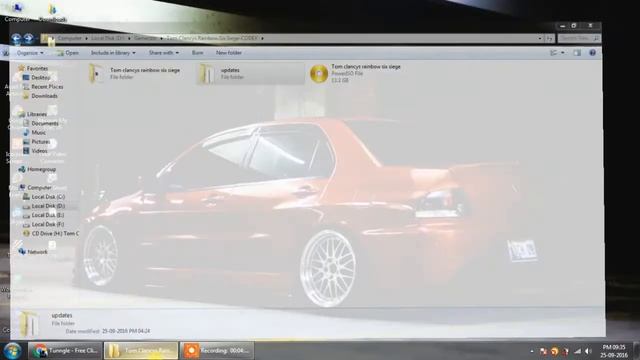Image resolution: width=640 pixels, height=360 pixels.
Task: Open the Downloads desktop folder icon
Action: coord(53,12)
